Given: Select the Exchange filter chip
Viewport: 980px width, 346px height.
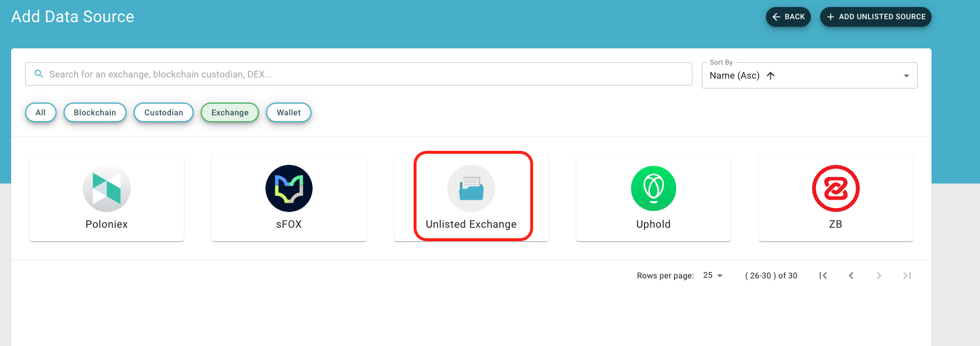Looking at the screenshot, I should 230,112.
